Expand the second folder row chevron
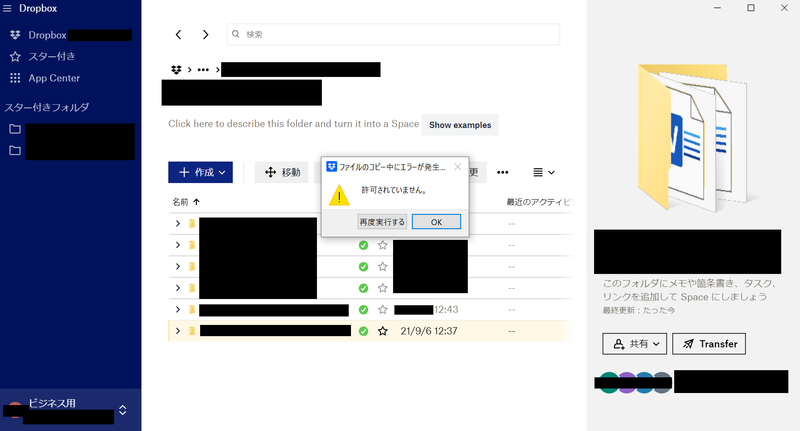800x431 pixels. [178, 245]
